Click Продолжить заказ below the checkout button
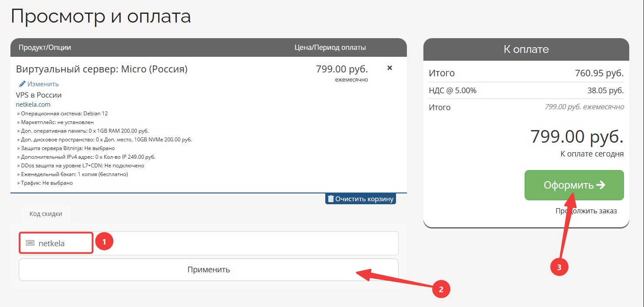The width and height of the screenshot is (644, 307). [x=586, y=211]
